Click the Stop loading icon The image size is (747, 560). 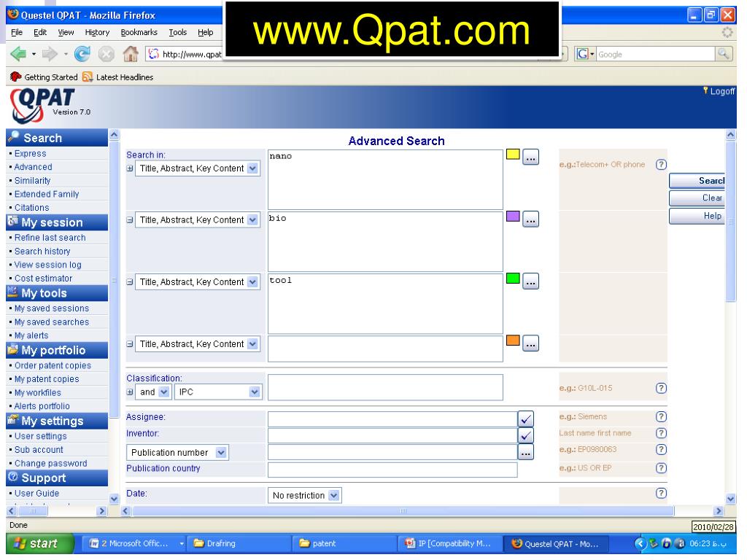tap(107, 54)
